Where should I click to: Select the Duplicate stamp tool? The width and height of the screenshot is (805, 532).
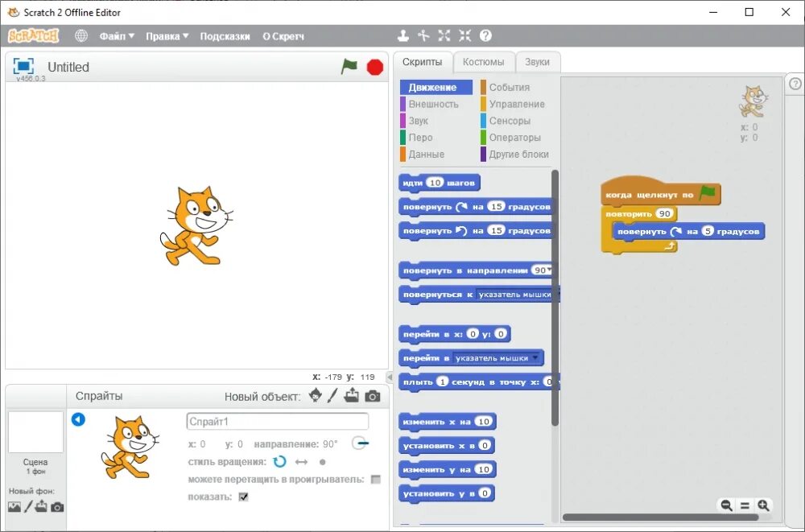tap(403, 35)
